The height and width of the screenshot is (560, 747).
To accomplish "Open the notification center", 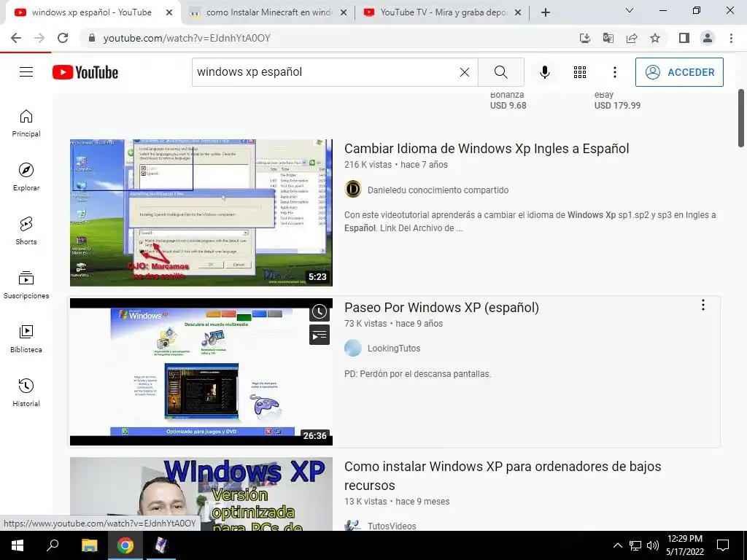I will (x=723, y=545).
